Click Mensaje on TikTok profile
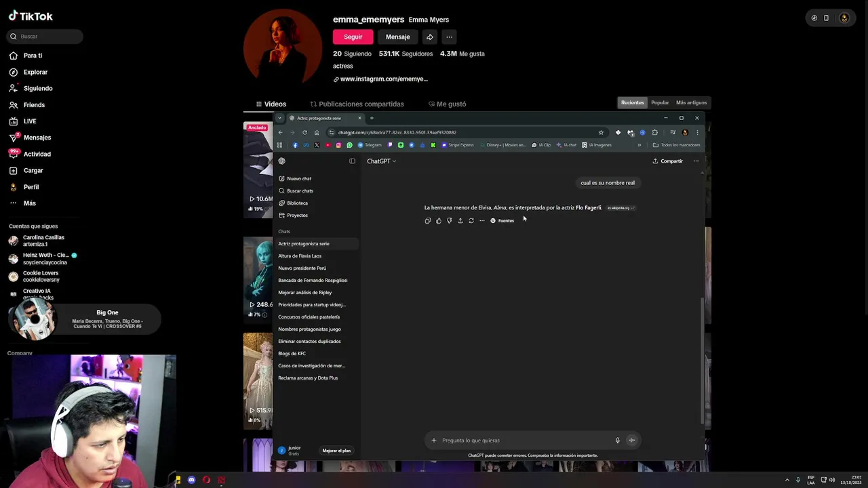 coord(398,37)
